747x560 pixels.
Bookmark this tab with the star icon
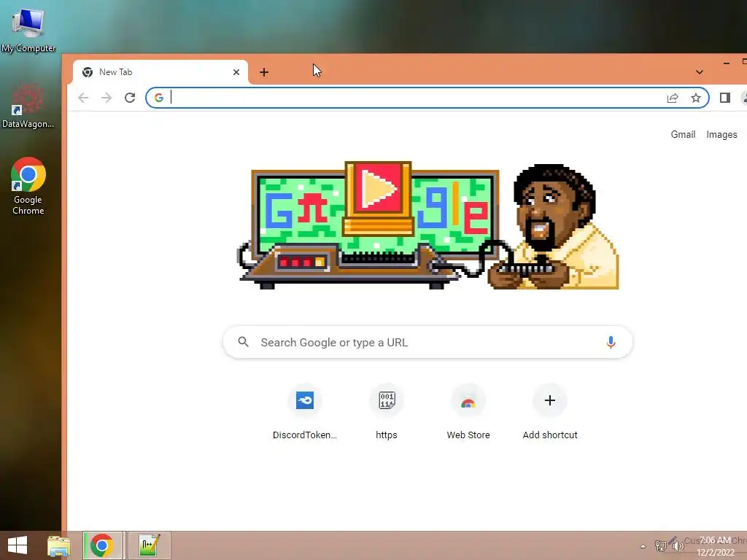point(695,98)
